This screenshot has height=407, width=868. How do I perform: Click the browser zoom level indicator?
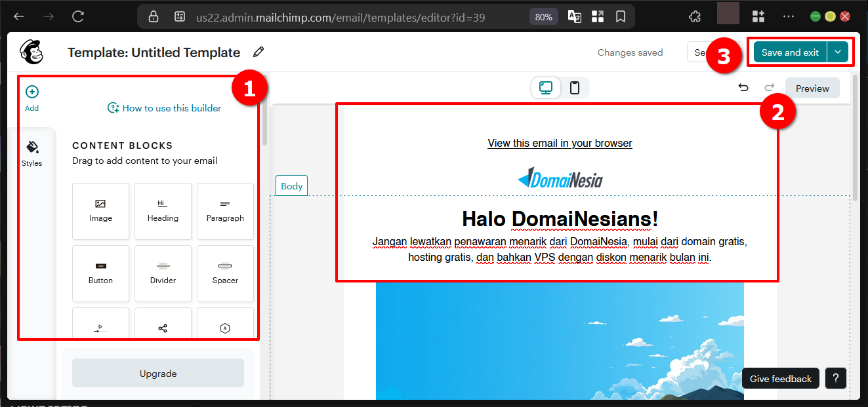click(543, 16)
